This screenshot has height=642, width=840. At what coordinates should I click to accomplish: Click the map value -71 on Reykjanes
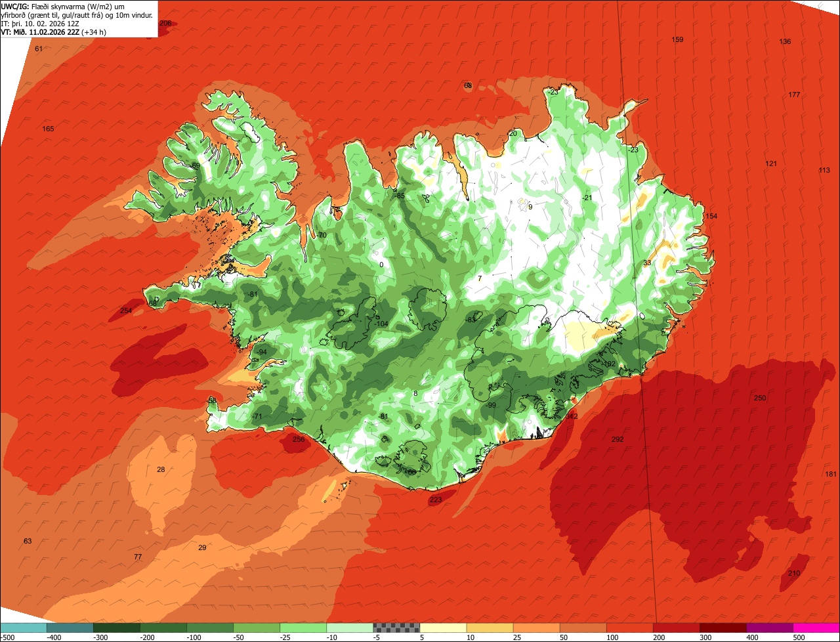[x=257, y=416]
